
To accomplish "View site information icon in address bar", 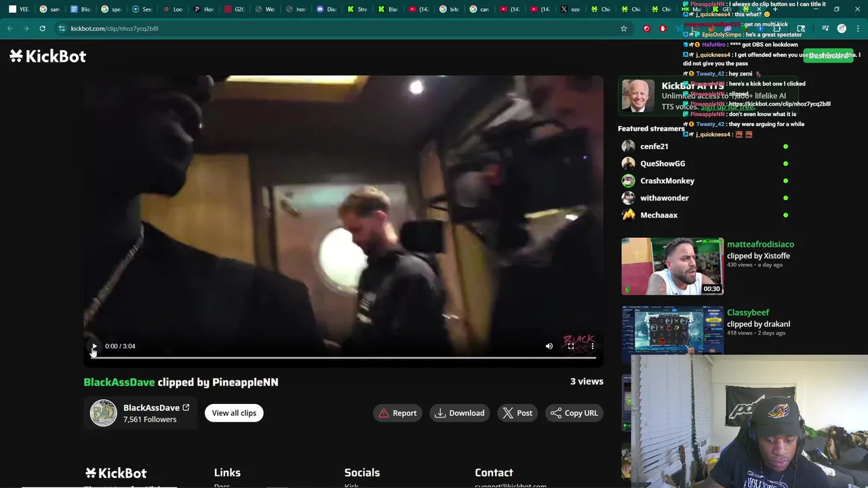I will (x=62, y=28).
